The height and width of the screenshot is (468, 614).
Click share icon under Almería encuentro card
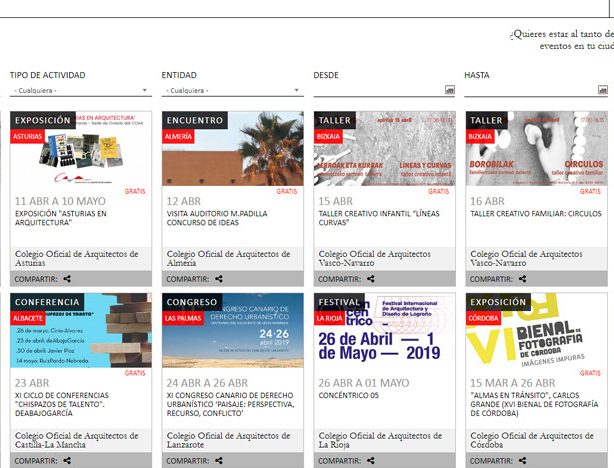(x=218, y=280)
